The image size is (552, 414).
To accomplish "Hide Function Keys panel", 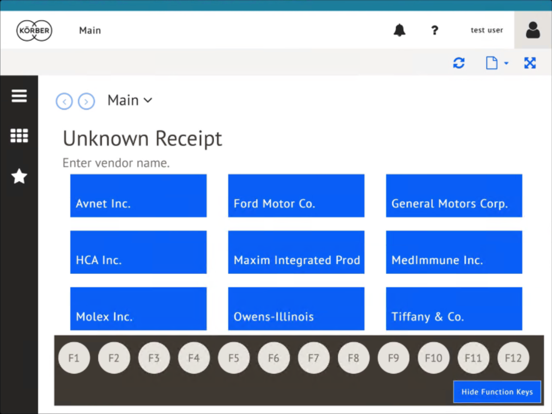I will click(497, 391).
